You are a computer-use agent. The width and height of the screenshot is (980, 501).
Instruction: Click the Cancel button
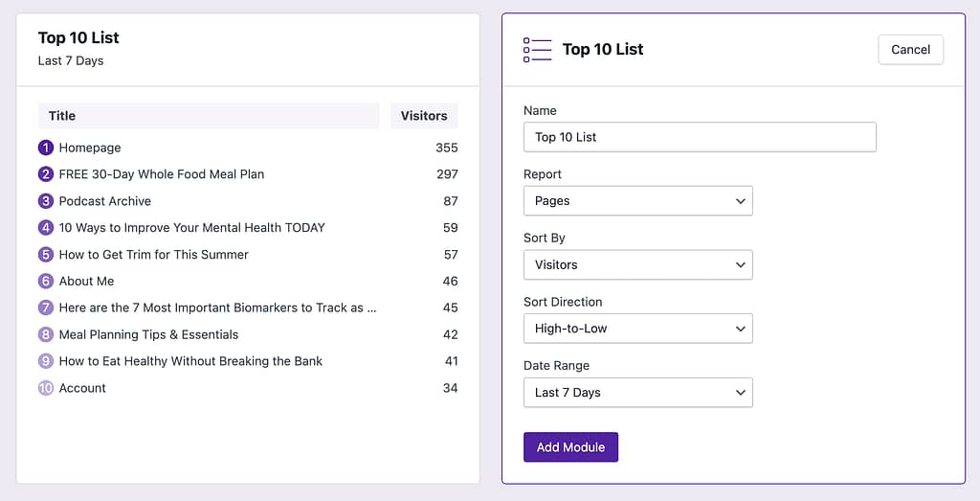911,50
